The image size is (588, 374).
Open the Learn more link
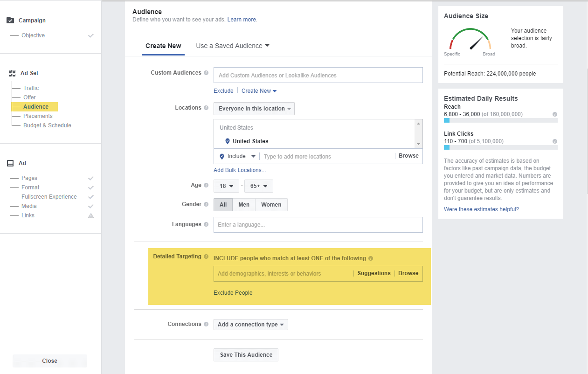242,19
